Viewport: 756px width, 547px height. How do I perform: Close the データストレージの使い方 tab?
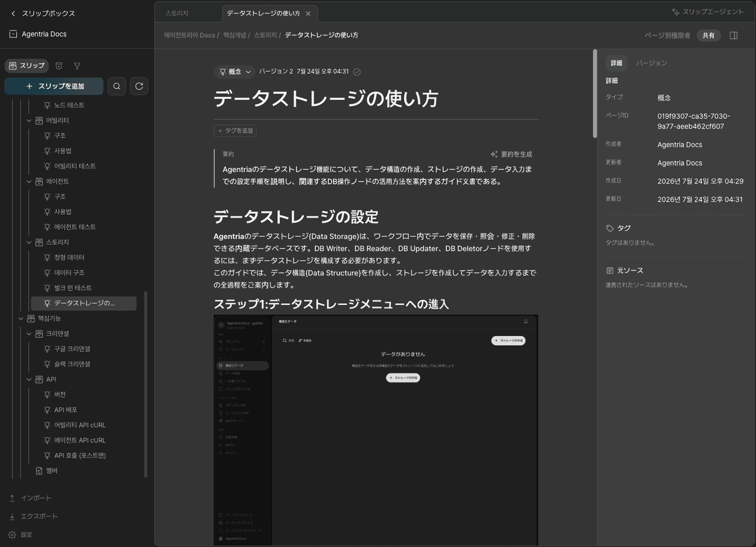tap(308, 14)
